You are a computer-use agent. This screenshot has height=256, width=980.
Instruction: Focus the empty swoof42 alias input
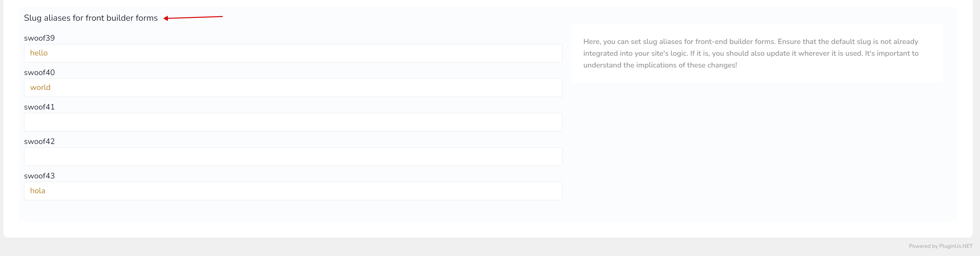tap(293, 156)
